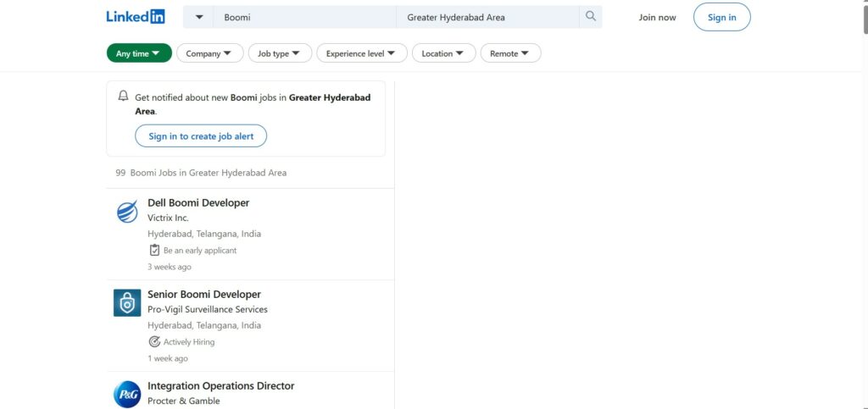Click the Procter & Gamble logo

[127, 394]
